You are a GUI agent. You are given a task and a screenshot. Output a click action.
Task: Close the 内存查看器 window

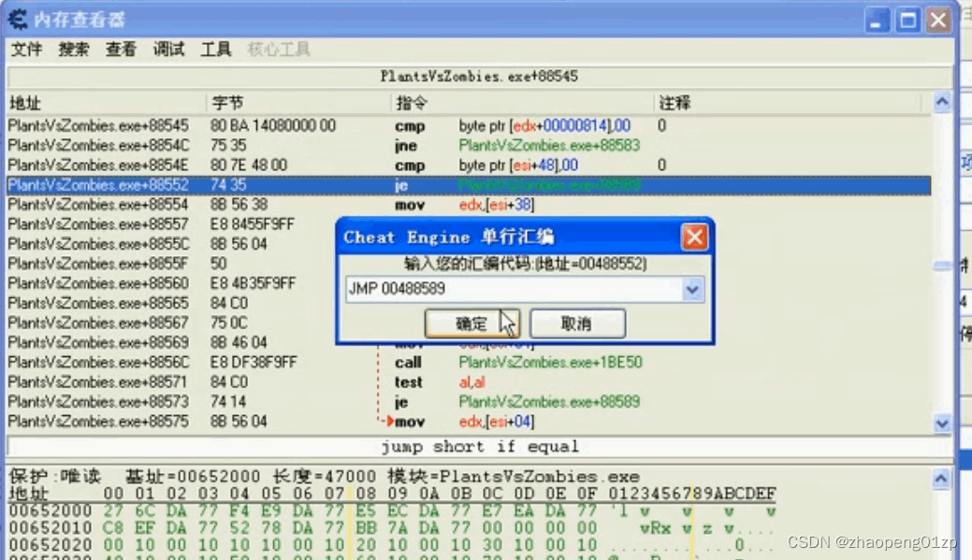point(938,21)
